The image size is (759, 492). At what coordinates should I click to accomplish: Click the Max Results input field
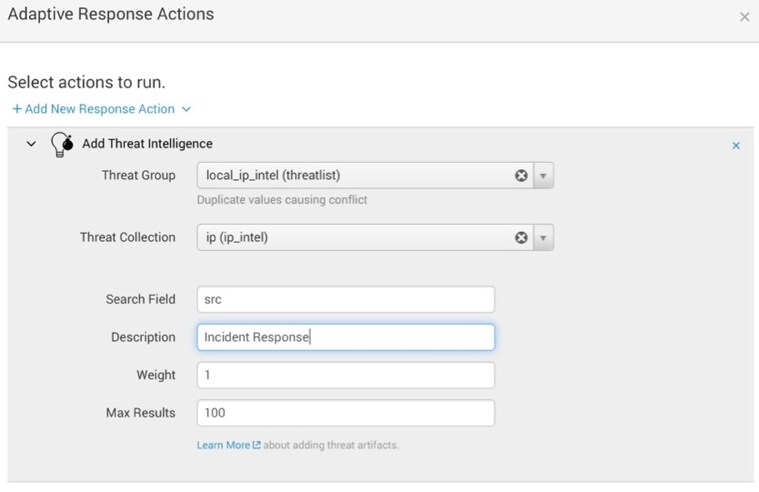(x=346, y=413)
